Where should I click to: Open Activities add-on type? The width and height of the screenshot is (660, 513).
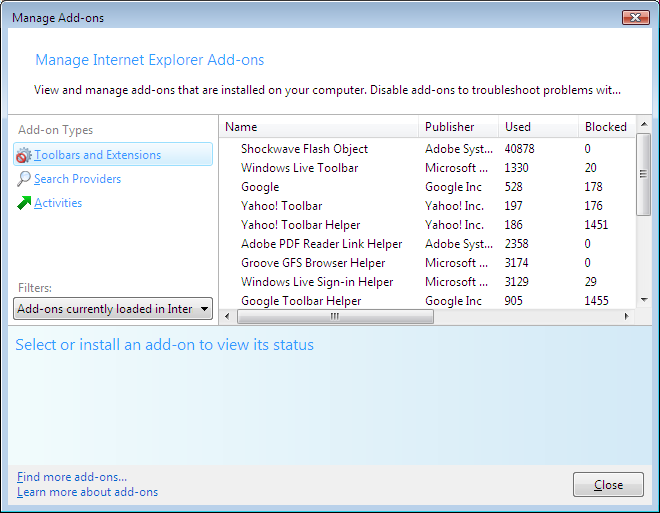click(58, 203)
